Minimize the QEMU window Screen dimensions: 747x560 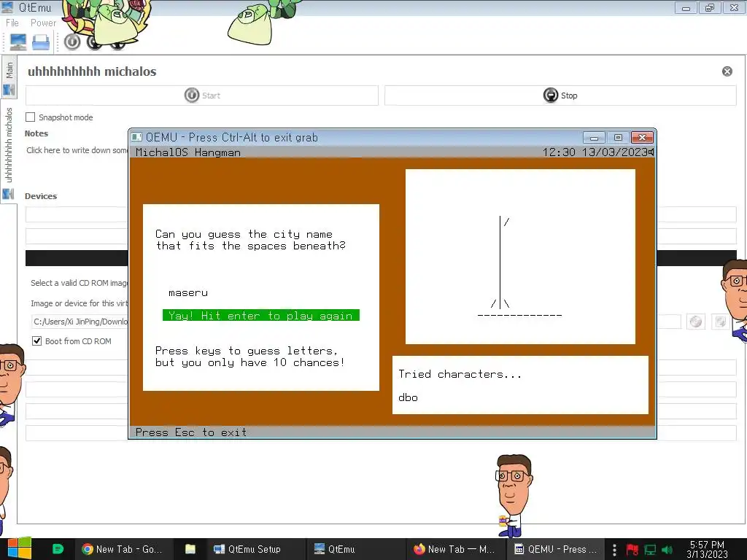(594, 138)
